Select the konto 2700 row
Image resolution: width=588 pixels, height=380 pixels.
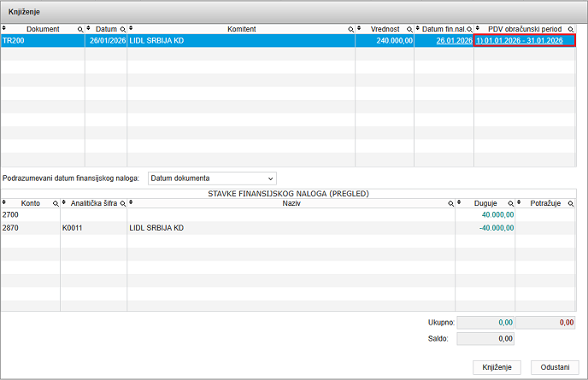[x=256, y=215]
